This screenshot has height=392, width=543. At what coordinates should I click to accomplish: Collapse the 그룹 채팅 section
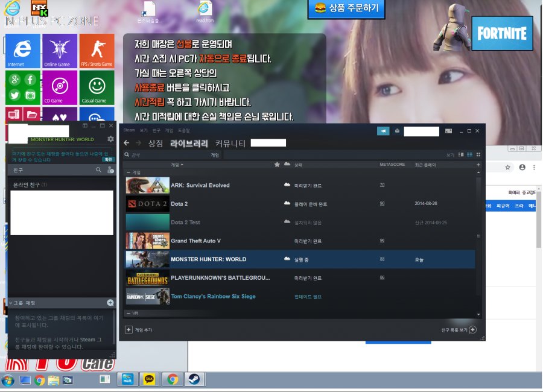pos(11,303)
